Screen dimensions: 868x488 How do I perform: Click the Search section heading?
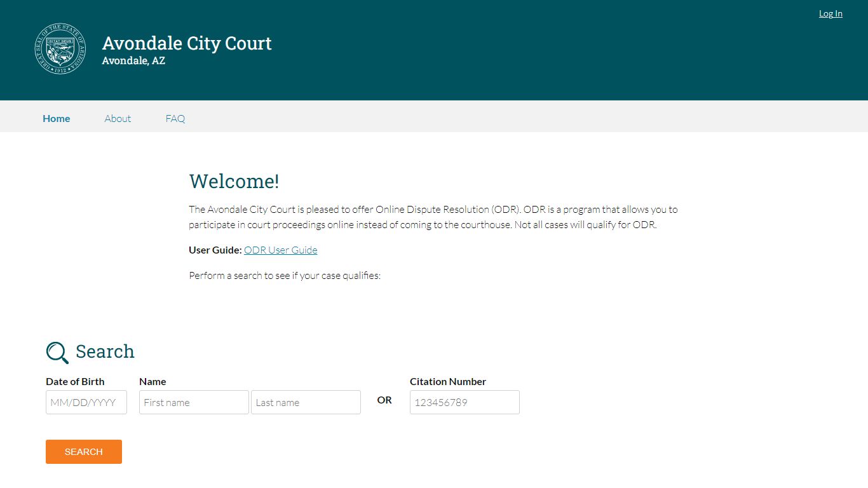pyautogui.click(x=105, y=351)
